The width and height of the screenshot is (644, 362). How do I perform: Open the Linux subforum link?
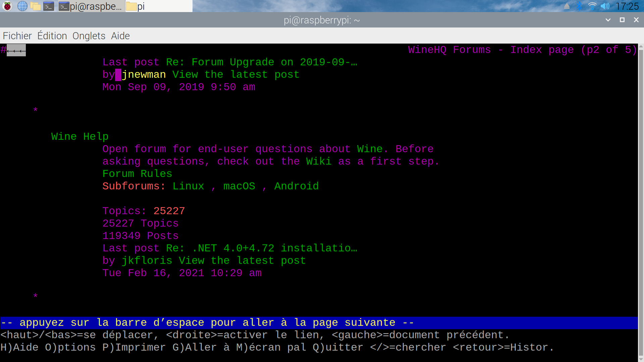pos(188,186)
